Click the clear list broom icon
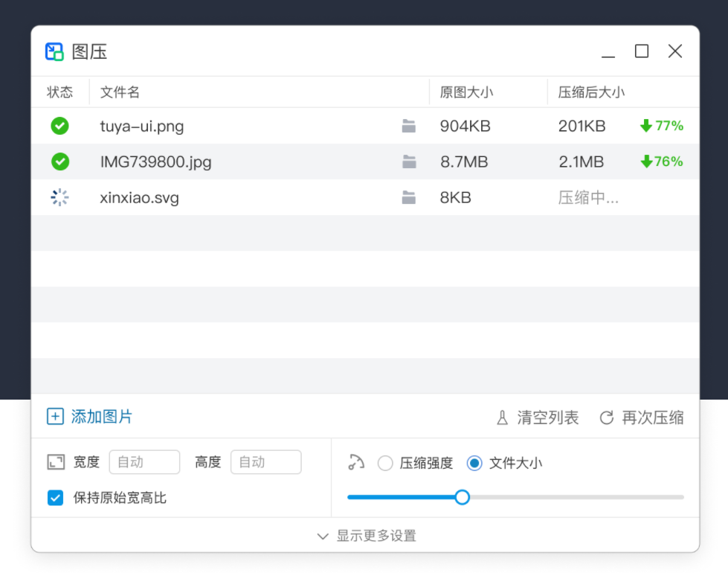 point(503,417)
